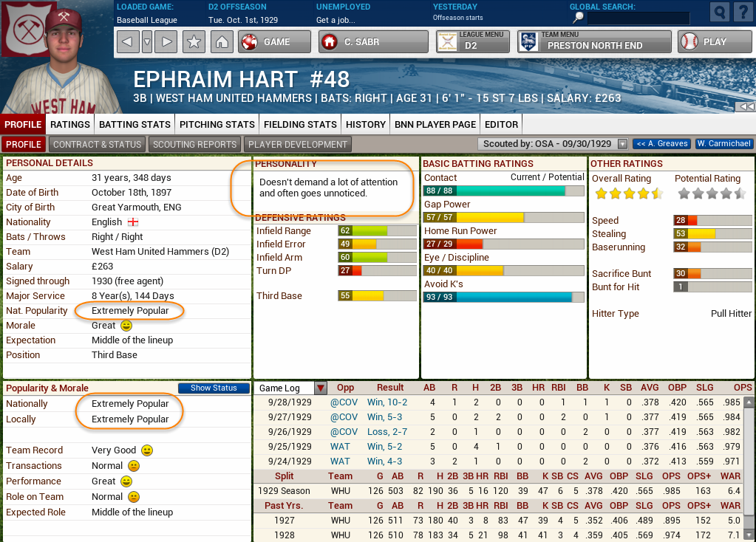Click the Preston North End team logo
The width and height of the screenshot is (756, 542).
click(x=525, y=42)
